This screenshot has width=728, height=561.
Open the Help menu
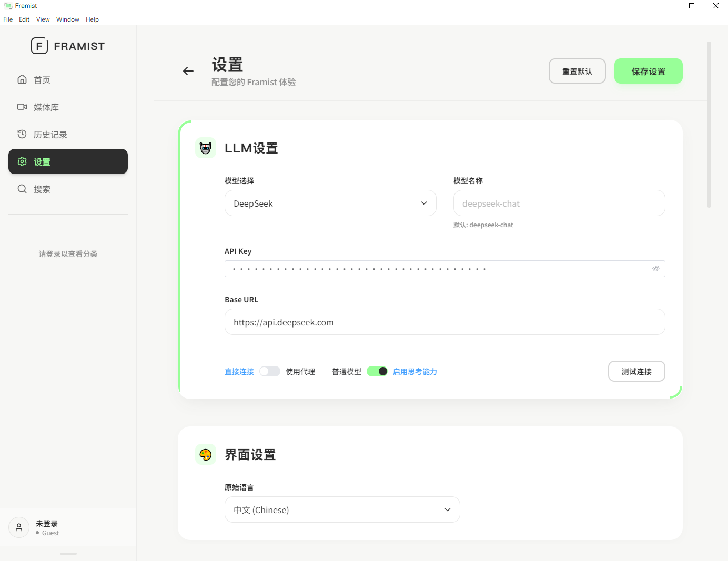[93, 19]
